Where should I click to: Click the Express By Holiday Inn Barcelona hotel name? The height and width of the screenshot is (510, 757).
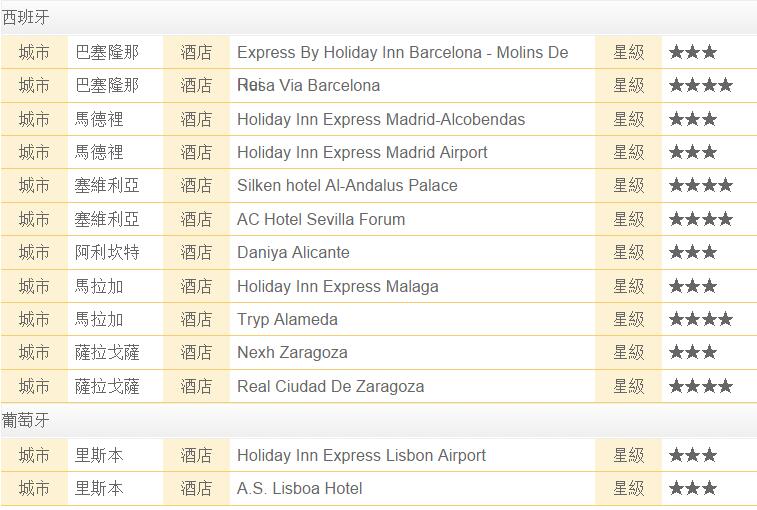click(x=403, y=52)
